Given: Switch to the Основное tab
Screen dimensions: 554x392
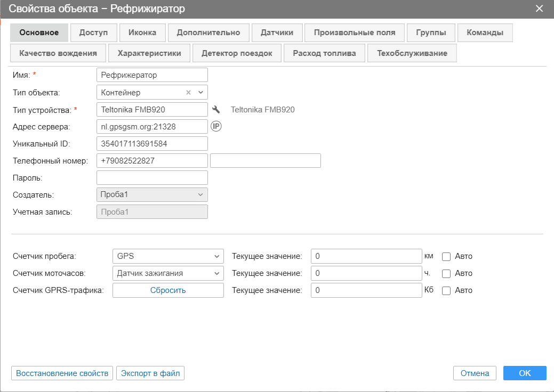Looking at the screenshot, I should (39, 32).
